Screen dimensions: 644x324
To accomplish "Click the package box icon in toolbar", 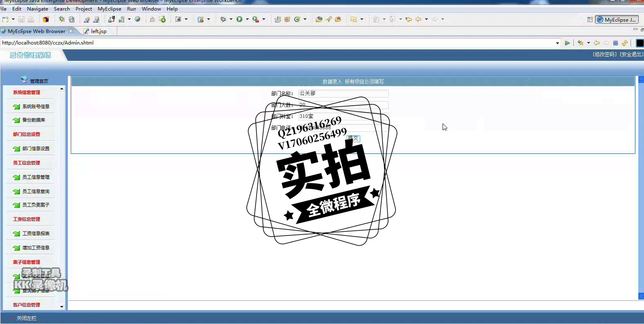I will click(x=46, y=19).
